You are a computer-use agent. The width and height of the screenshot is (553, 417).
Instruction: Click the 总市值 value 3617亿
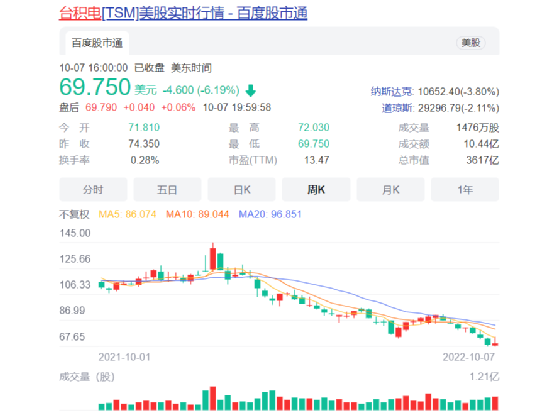click(x=482, y=160)
